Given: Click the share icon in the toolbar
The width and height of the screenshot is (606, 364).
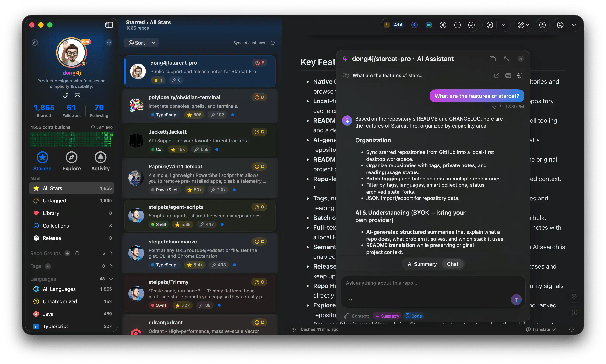Looking at the screenshot, I should tap(542, 25).
